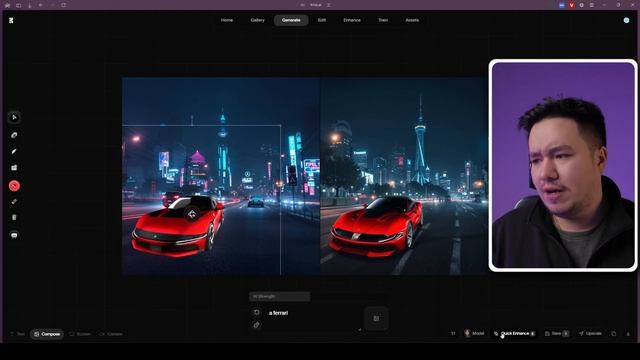Click the trash delete icon in left toolbar
Viewport: 640px width, 360px height.
coord(14,218)
